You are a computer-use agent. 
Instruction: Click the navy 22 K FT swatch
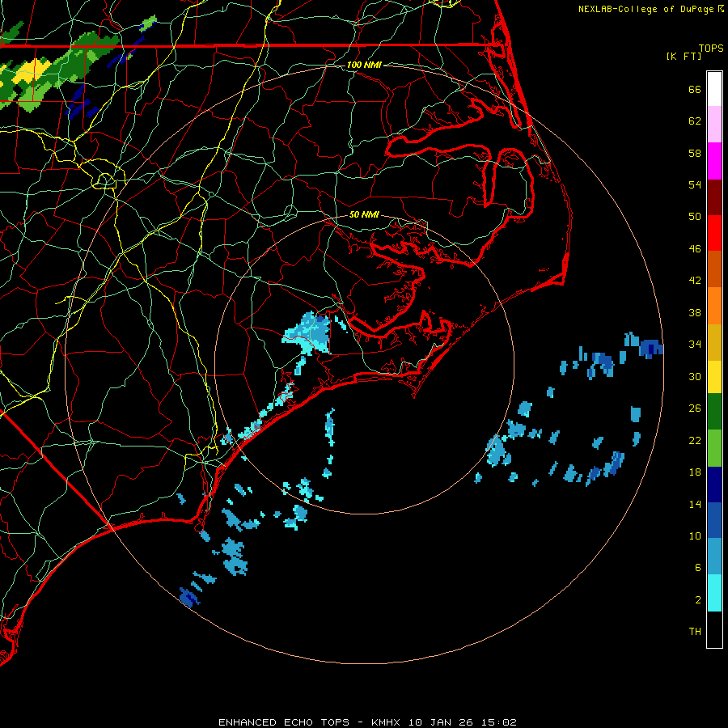click(714, 485)
